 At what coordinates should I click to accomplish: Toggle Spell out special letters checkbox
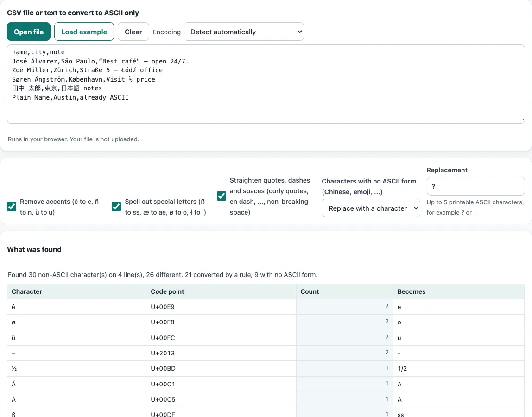tap(116, 207)
